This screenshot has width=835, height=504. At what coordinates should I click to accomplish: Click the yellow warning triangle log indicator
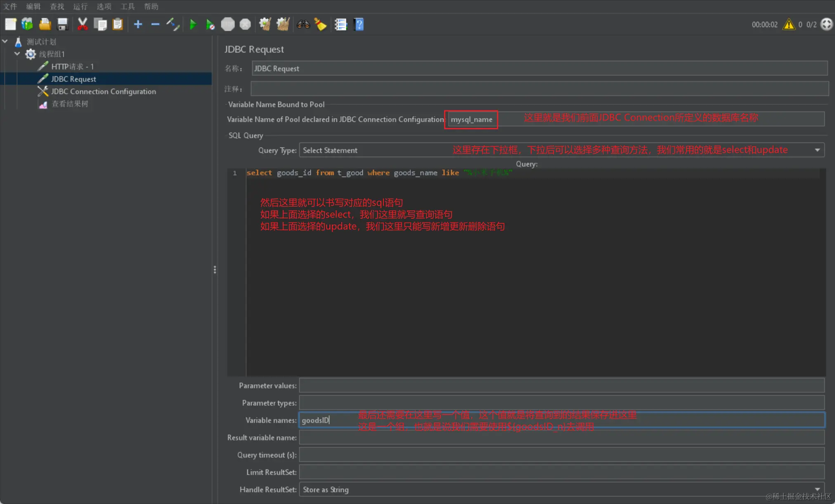[789, 24]
